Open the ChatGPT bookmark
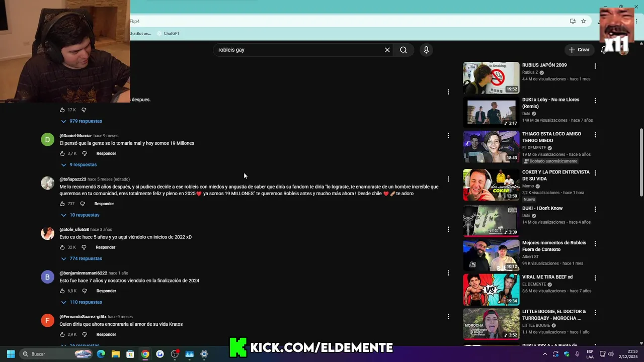This screenshot has width=644, height=362. pyautogui.click(x=168, y=33)
